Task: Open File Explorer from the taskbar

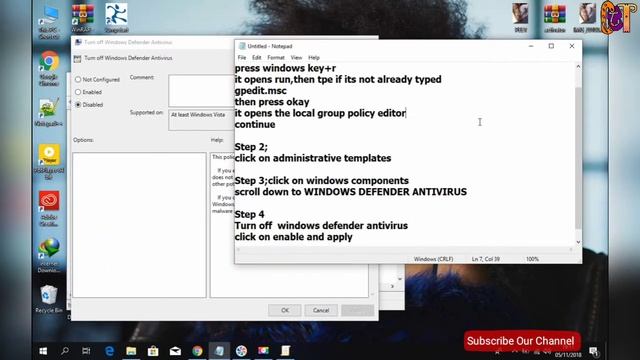Action: point(131,351)
